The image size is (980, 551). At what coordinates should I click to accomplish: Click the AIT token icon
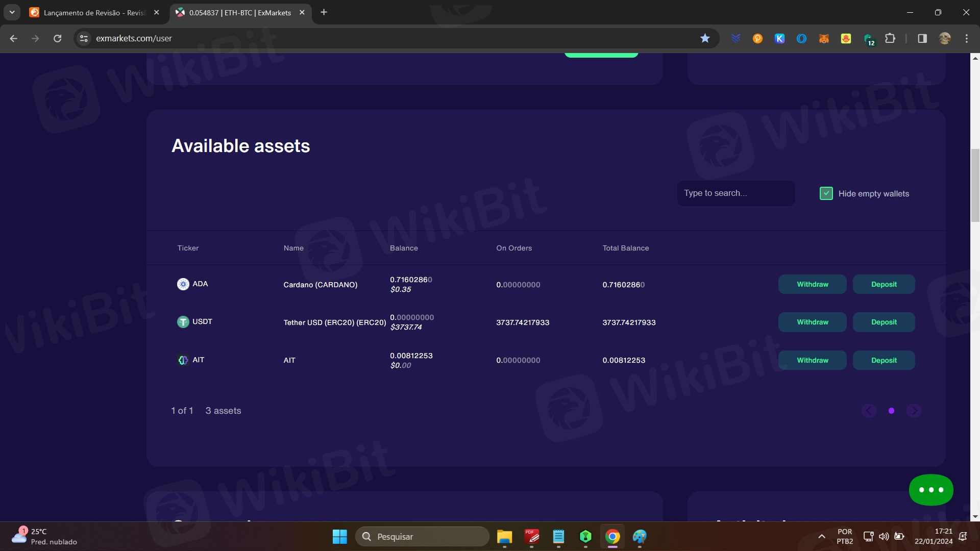pos(183,360)
